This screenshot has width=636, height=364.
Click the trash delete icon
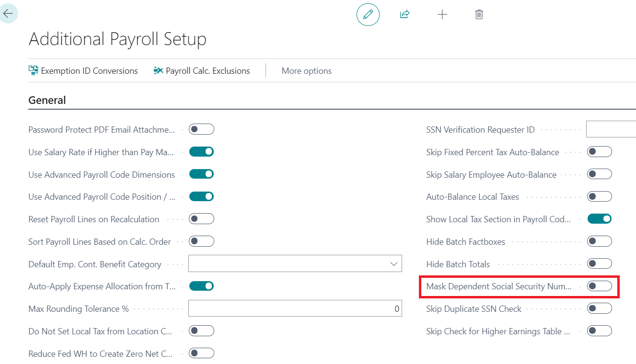click(479, 14)
